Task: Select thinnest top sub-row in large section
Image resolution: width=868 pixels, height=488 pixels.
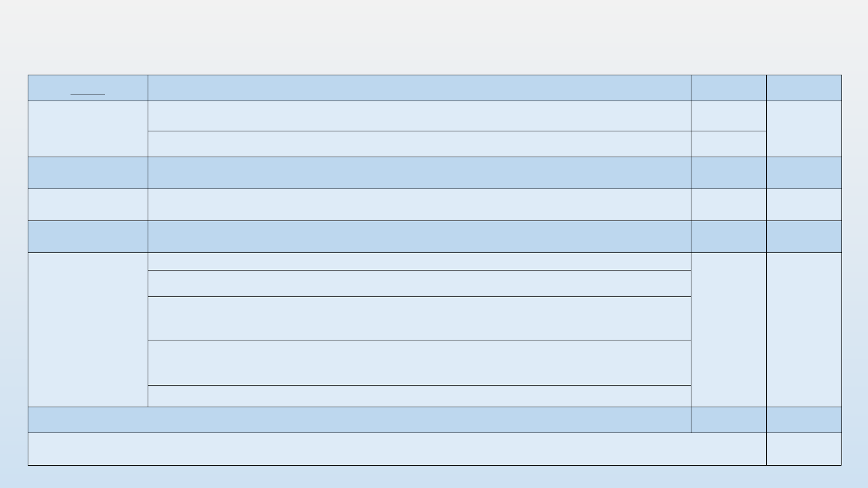Action: [419, 261]
